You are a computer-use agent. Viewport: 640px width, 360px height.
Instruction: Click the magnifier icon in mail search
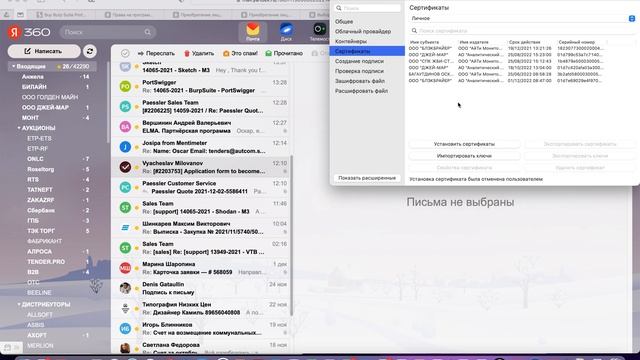click(x=147, y=32)
